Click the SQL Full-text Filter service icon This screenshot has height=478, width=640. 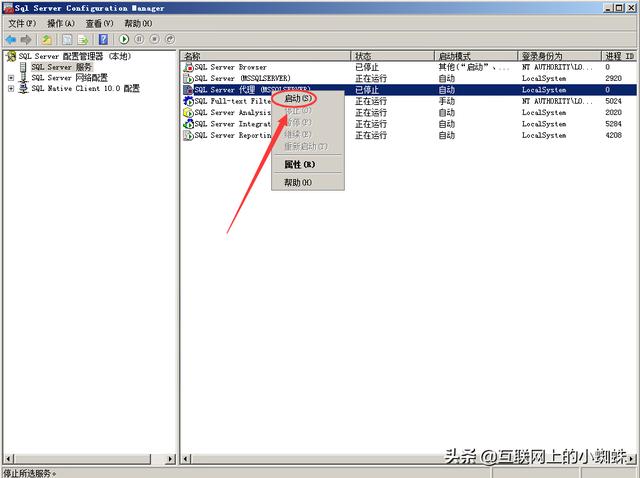188,101
